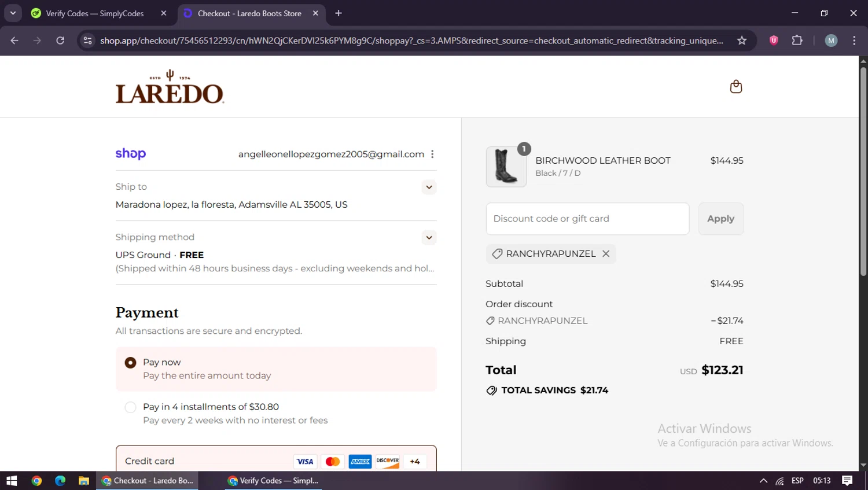The image size is (868, 490).
Task: Click the Discount code or gift card field
Action: (x=587, y=219)
